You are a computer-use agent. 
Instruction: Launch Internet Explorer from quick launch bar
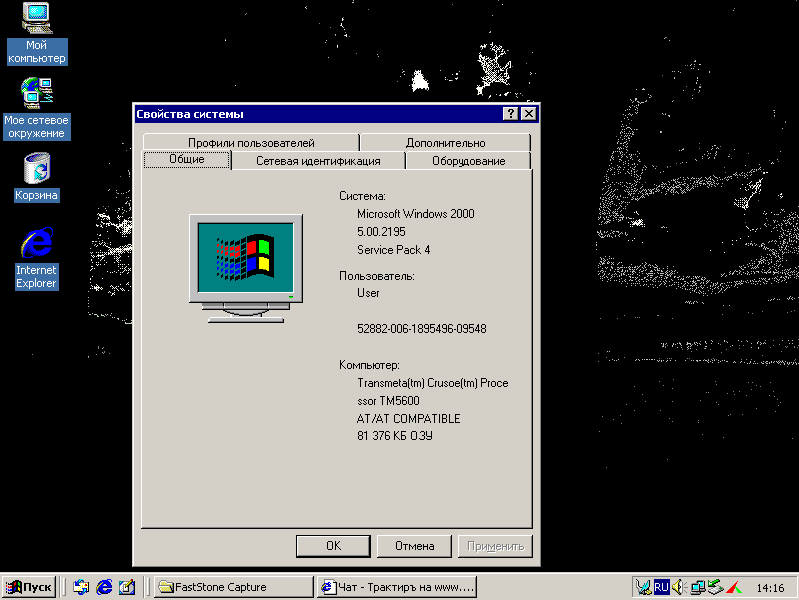pos(104,587)
